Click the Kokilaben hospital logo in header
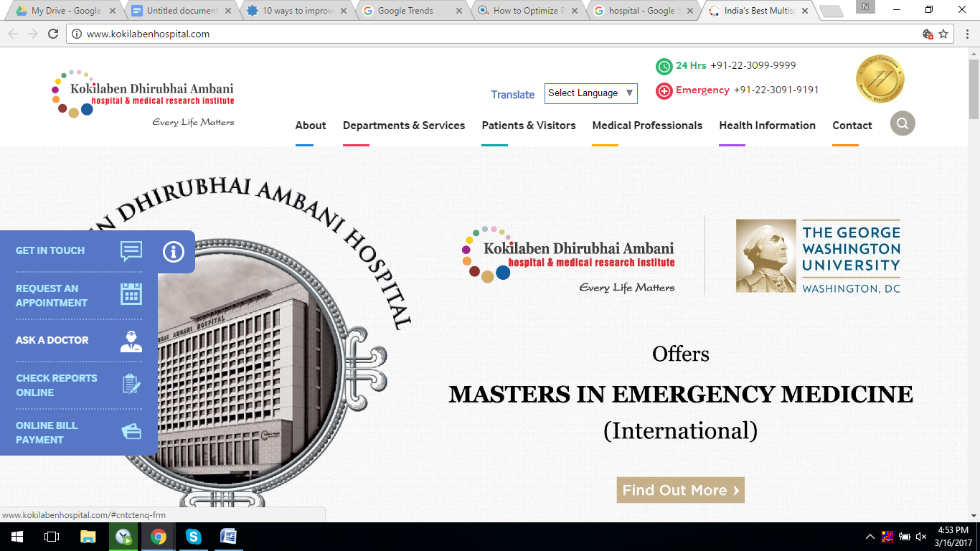 (143, 99)
